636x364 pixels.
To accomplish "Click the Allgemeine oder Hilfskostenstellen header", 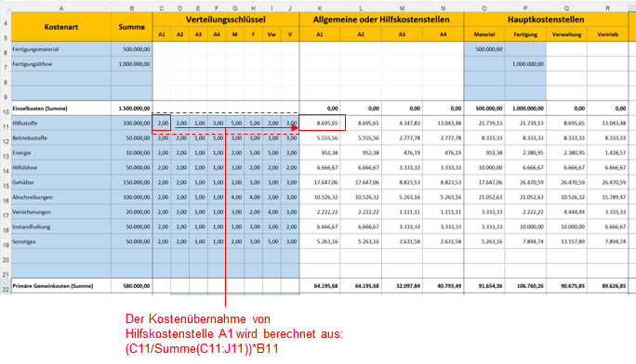I will click(381, 19).
